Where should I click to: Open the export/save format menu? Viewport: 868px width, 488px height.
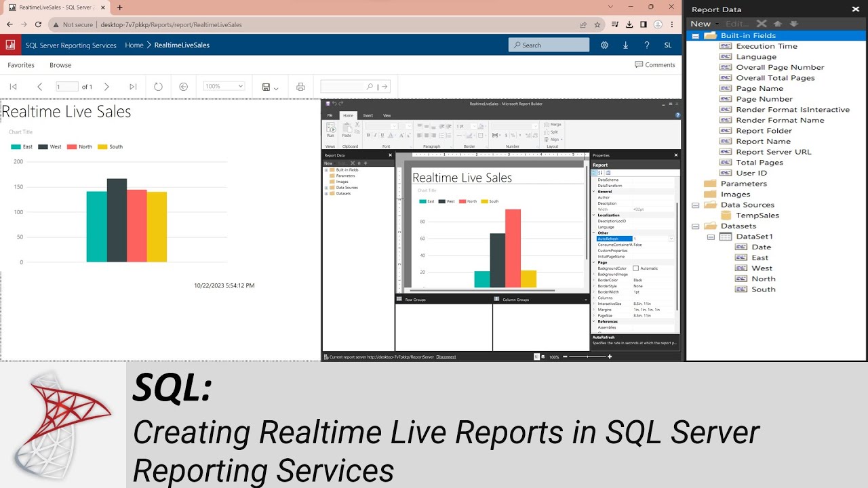coord(270,87)
